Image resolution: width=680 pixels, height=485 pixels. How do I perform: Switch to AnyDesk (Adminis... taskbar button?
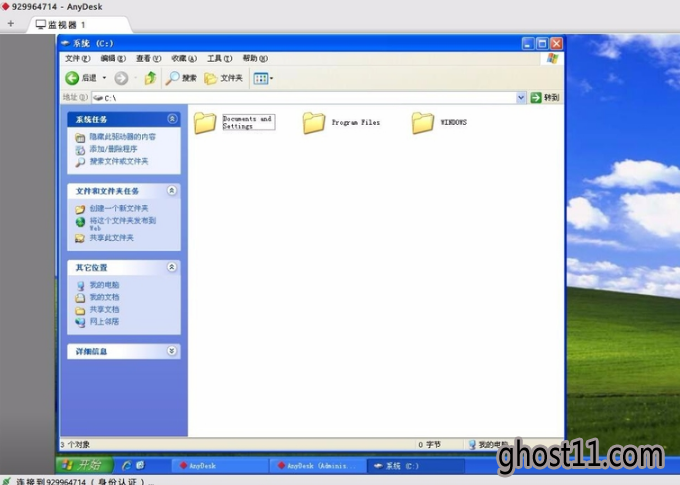(x=317, y=465)
